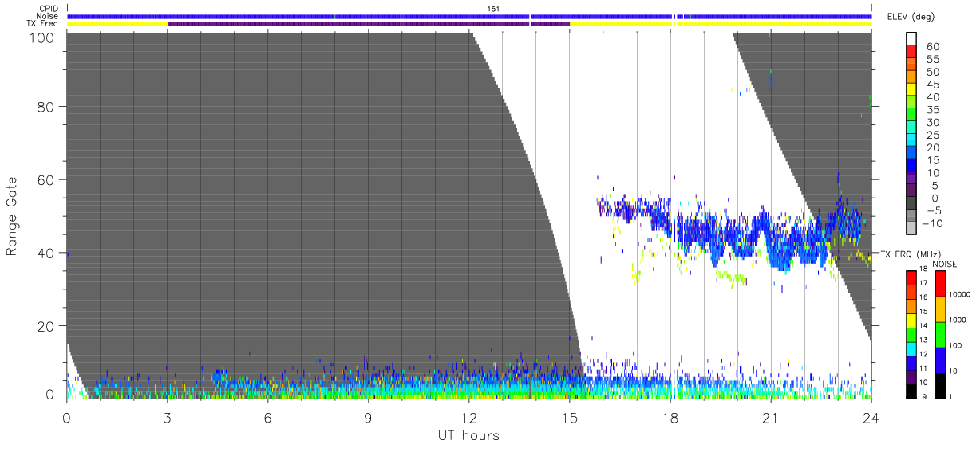
Task: Click the purple segment of the TX Freq bar
Action: 368,24
